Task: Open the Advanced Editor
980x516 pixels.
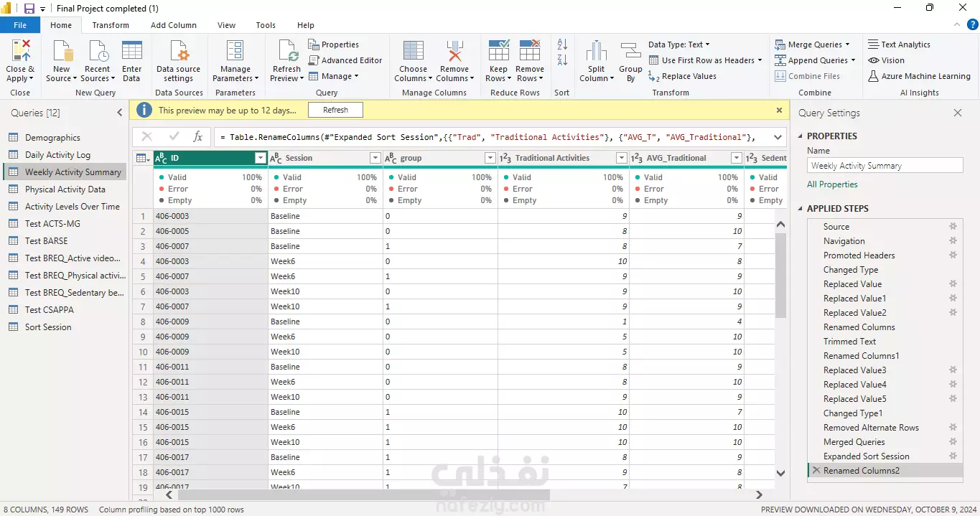Action: coord(345,60)
